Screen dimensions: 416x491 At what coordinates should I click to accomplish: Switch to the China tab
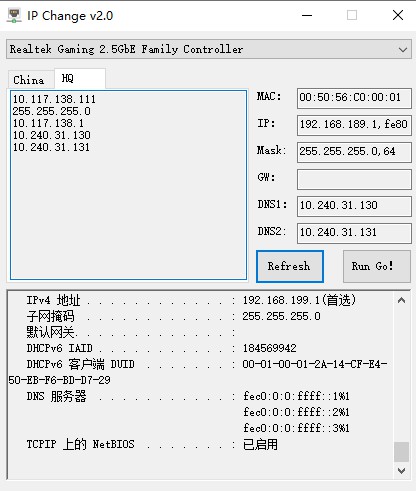29,80
